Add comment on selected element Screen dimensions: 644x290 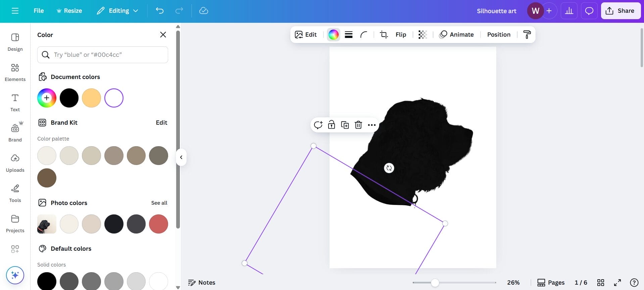click(318, 125)
